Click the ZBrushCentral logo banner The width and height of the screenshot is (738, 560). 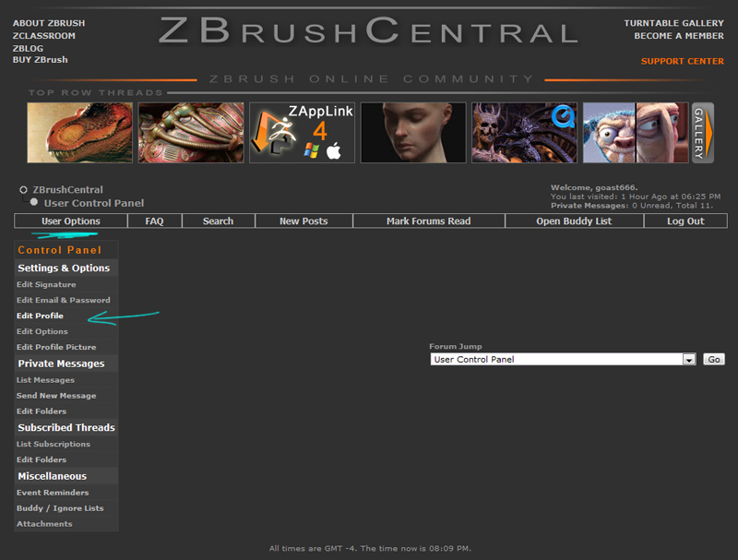tap(368, 30)
